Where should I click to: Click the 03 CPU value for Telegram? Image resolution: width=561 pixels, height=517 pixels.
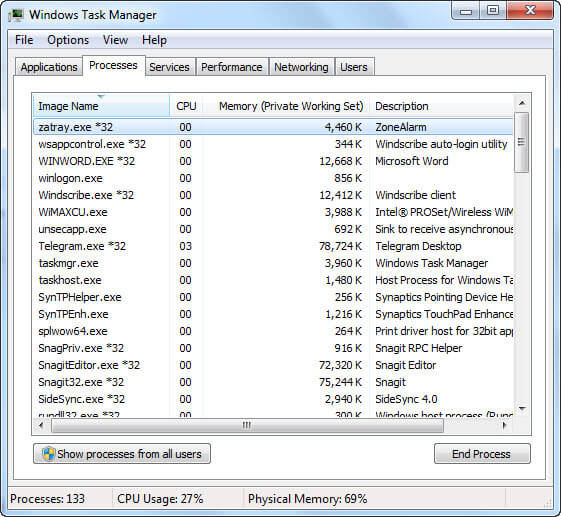coord(185,246)
